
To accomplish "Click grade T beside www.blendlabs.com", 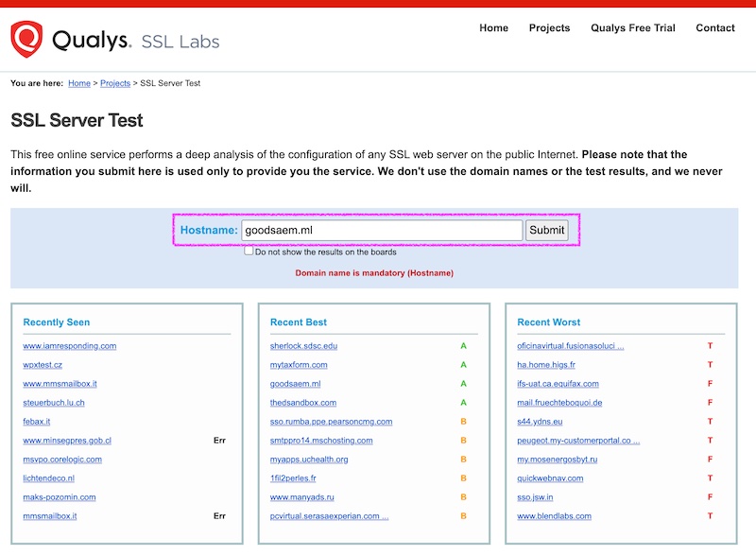I will point(710,516).
